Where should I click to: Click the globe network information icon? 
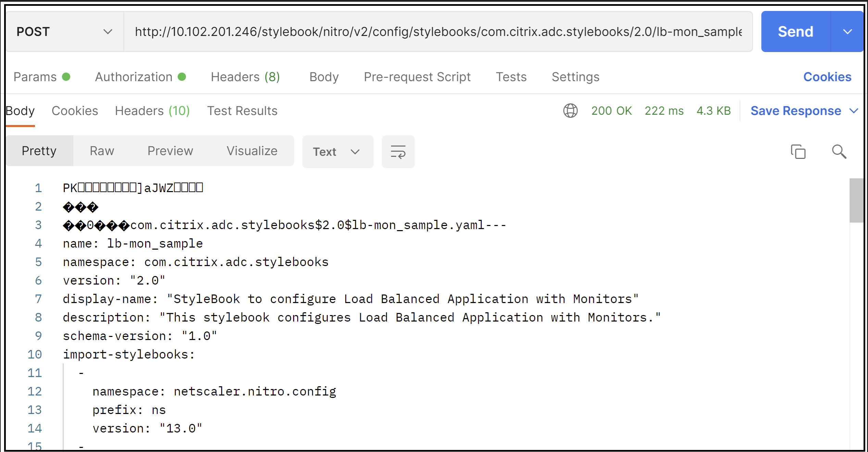pyautogui.click(x=570, y=111)
